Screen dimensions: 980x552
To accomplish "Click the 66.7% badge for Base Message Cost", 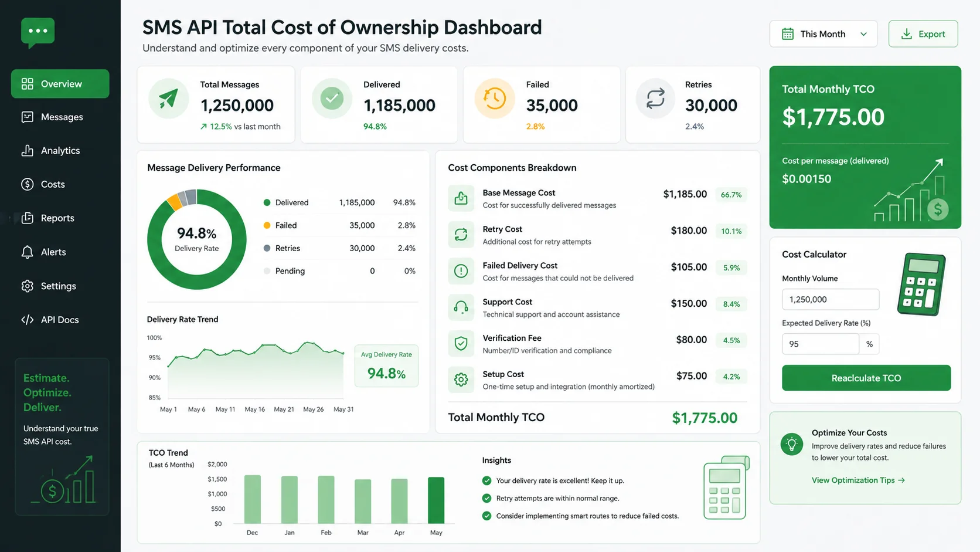I will [x=731, y=195].
